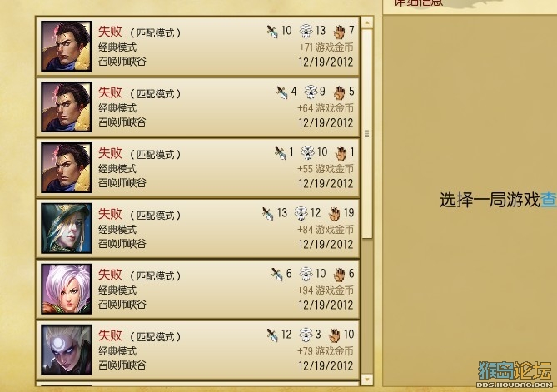Click the hand assists icon showing 7
Viewport: 557px width, 392px height.
[339, 32]
